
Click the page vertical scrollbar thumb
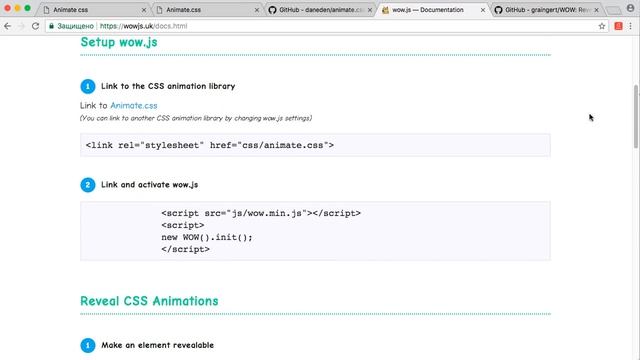click(x=636, y=116)
